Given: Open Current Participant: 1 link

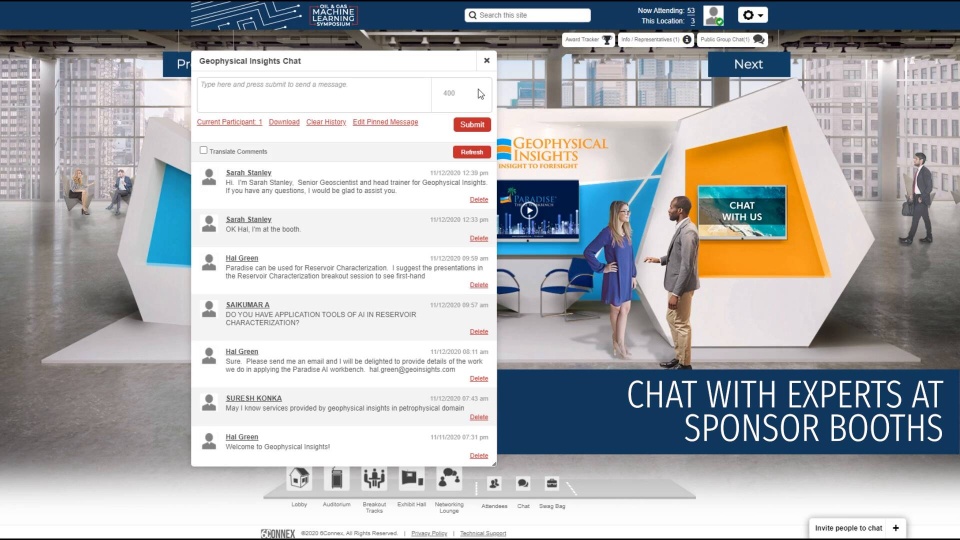Looking at the screenshot, I should click(229, 122).
